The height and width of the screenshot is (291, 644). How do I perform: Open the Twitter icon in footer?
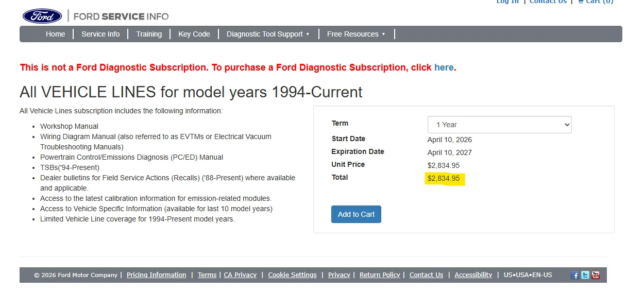tap(585, 275)
